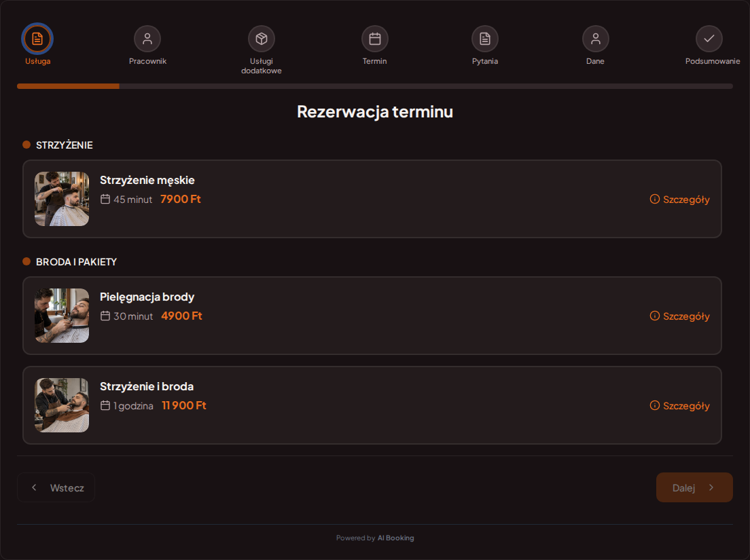The width and height of the screenshot is (750, 560).
Task: Click calendar icon next to 45 minut
Action: [105, 200]
